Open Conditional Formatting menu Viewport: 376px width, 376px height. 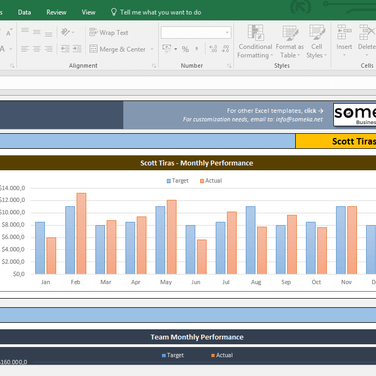click(255, 42)
